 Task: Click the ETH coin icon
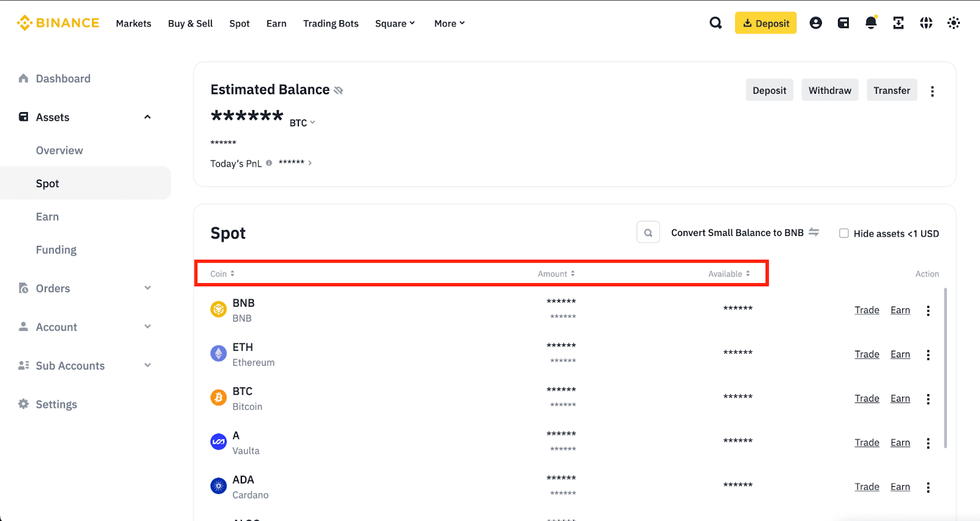219,354
